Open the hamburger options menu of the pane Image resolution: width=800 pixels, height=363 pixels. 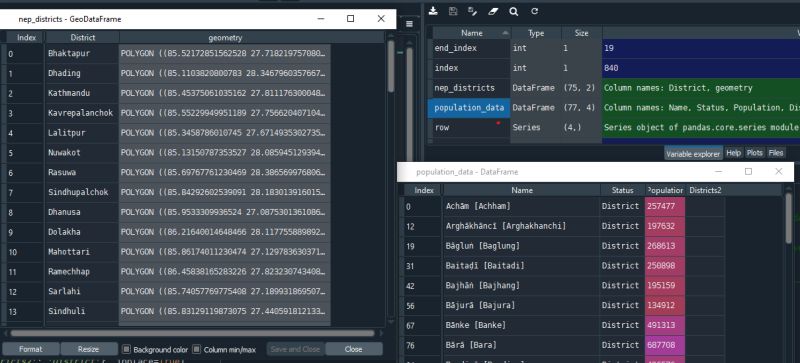click(x=409, y=24)
